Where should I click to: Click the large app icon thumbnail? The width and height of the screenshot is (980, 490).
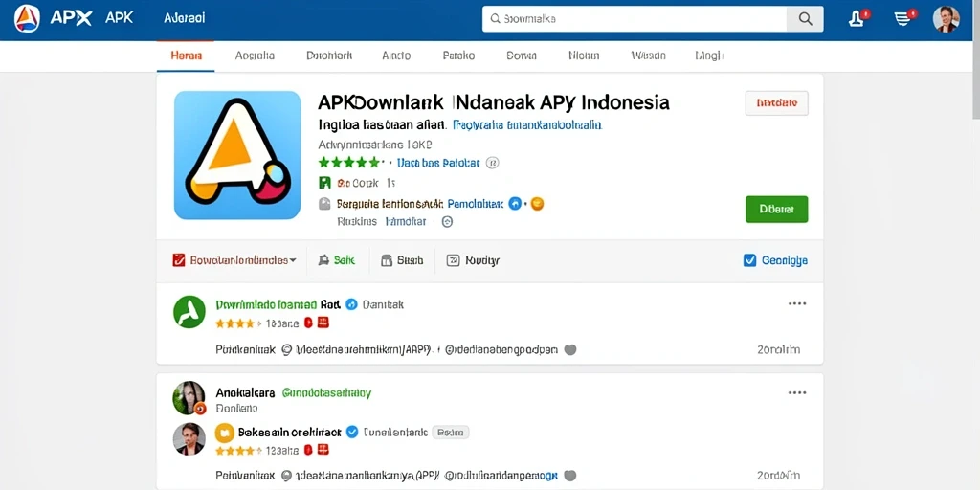[237, 155]
